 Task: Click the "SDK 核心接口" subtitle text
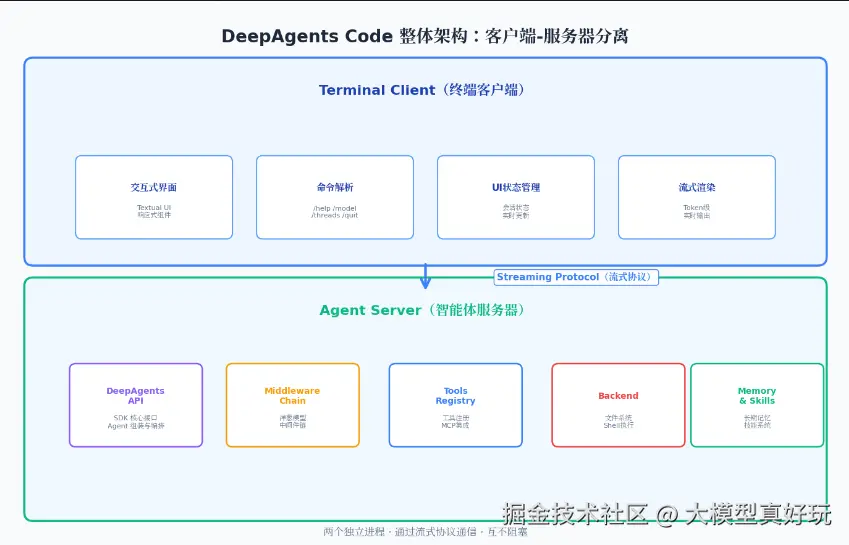click(x=135, y=418)
